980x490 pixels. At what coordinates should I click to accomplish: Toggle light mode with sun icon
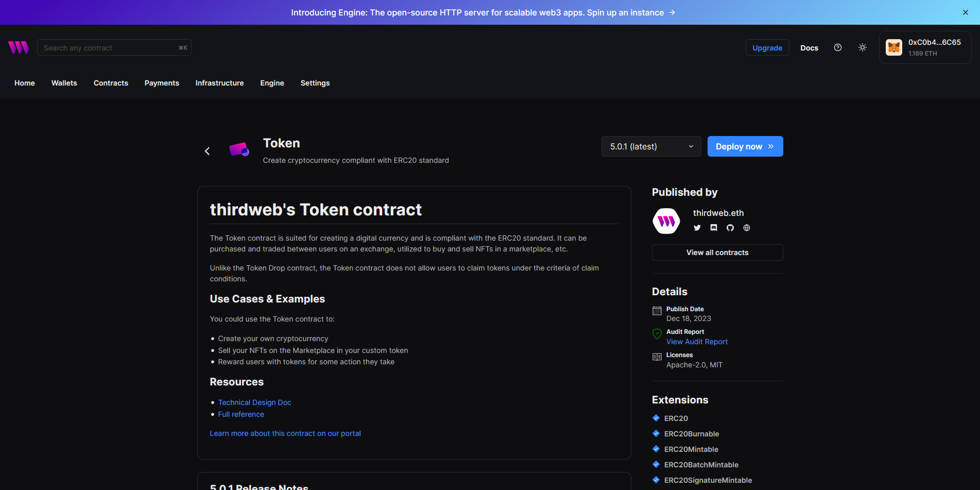coord(863,47)
